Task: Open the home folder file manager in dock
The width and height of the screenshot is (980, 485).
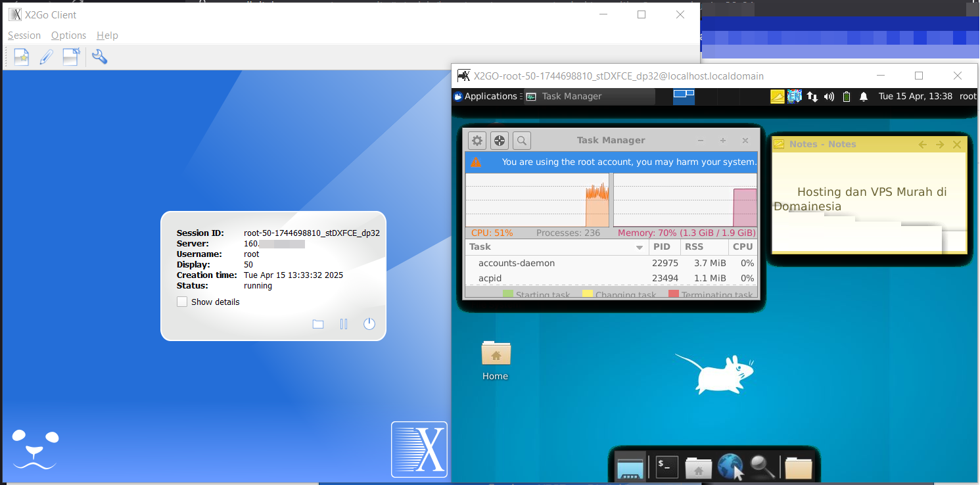Action: tap(699, 468)
